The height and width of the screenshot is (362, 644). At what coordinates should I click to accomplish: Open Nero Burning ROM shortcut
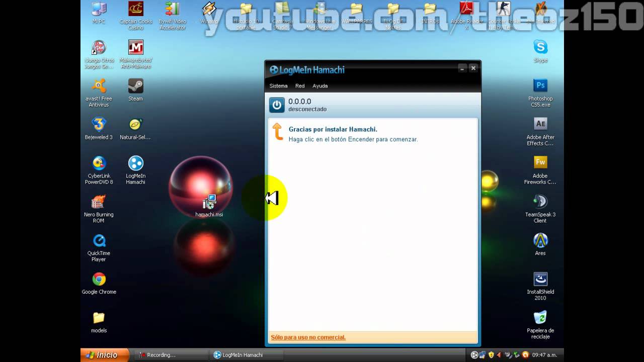(x=99, y=209)
